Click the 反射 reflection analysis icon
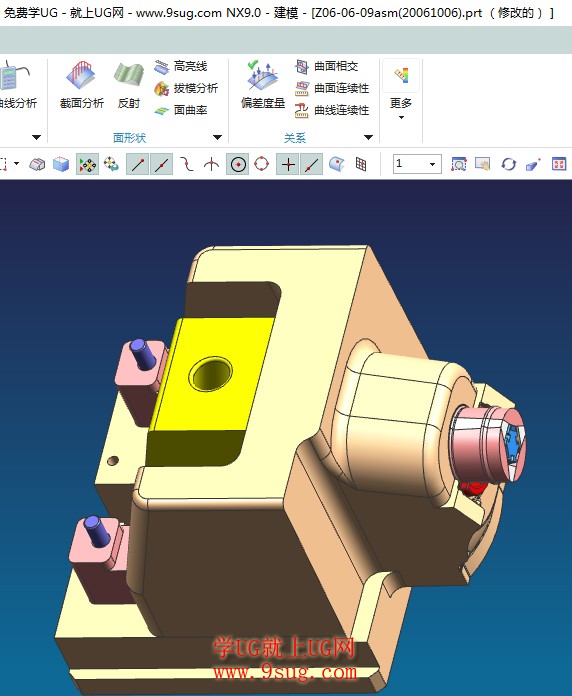This screenshot has height=696, width=572. click(129, 85)
